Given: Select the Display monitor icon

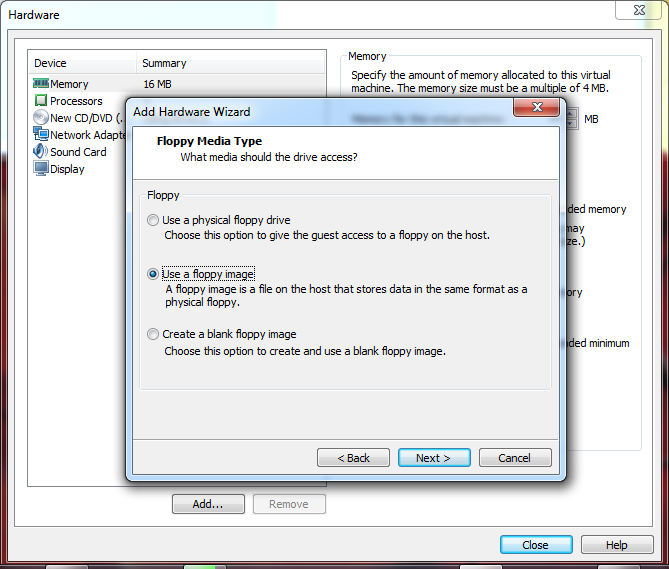Looking at the screenshot, I should pos(41,168).
